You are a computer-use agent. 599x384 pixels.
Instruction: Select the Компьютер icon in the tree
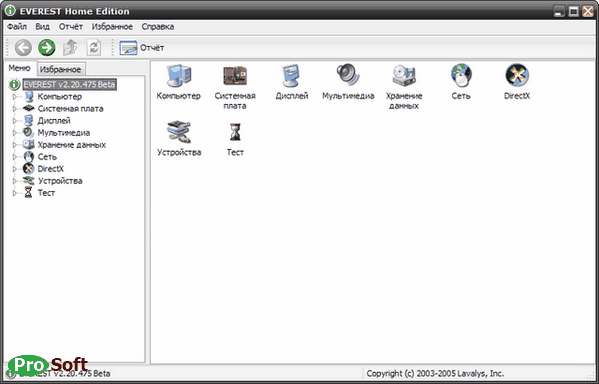click(29, 96)
